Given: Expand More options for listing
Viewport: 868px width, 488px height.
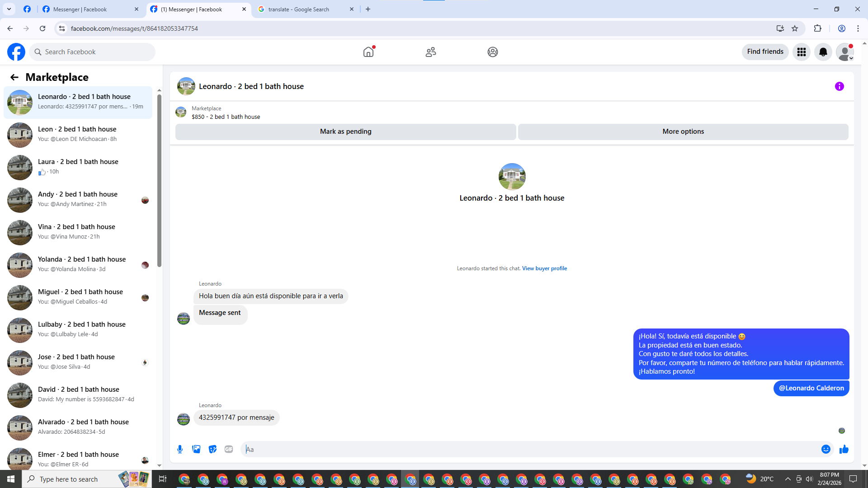Looking at the screenshot, I should (x=683, y=131).
